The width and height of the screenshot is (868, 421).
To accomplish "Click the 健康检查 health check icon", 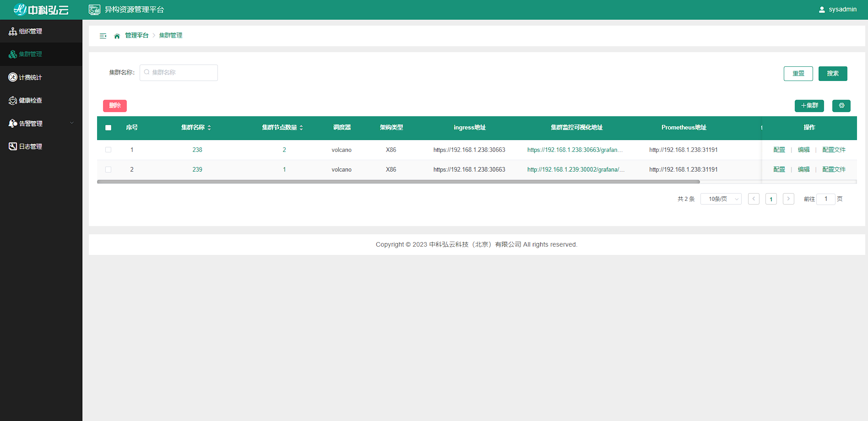I will 13,100.
